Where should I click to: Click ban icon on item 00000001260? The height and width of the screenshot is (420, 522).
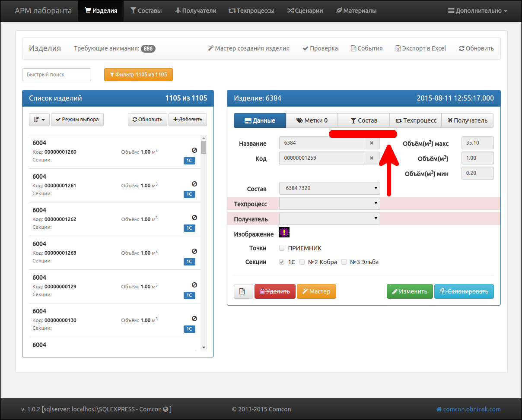pyautogui.click(x=194, y=150)
